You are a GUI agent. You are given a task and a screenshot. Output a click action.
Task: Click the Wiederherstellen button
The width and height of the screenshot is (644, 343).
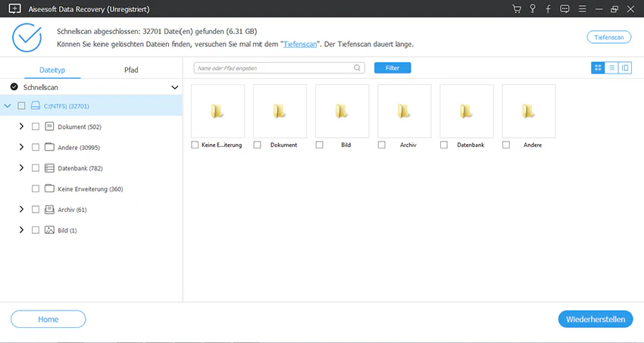[596, 320]
